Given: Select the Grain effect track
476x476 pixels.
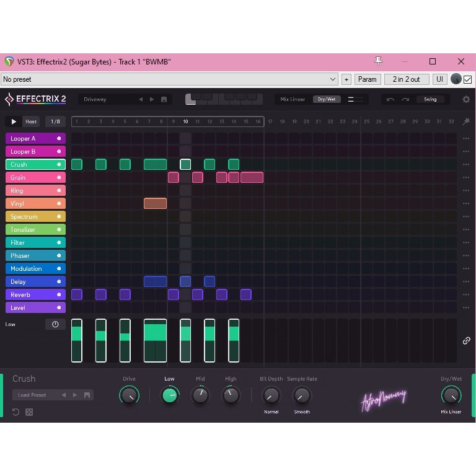Looking at the screenshot, I should coord(35,178).
